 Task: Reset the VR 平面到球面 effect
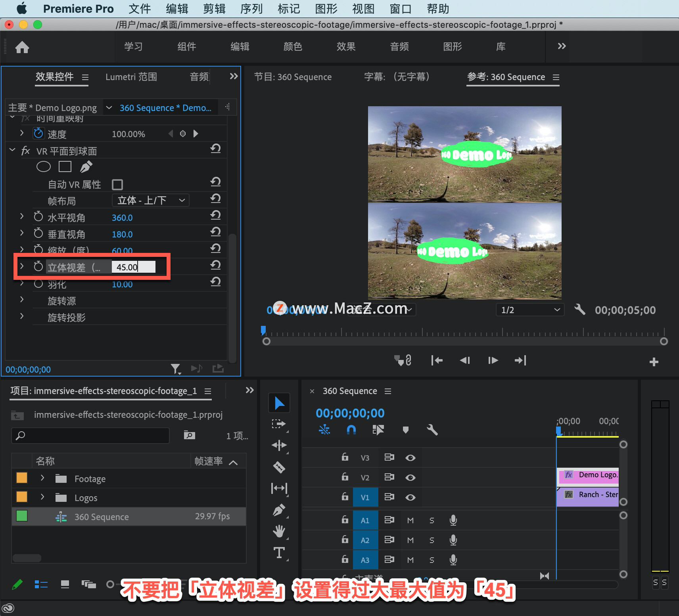pyautogui.click(x=215, y=149)
